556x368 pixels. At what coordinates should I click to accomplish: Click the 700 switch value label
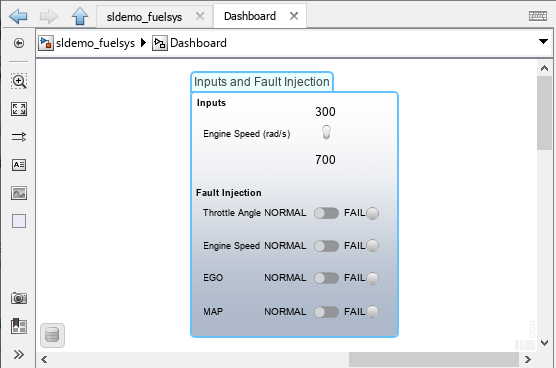(325, 160)
